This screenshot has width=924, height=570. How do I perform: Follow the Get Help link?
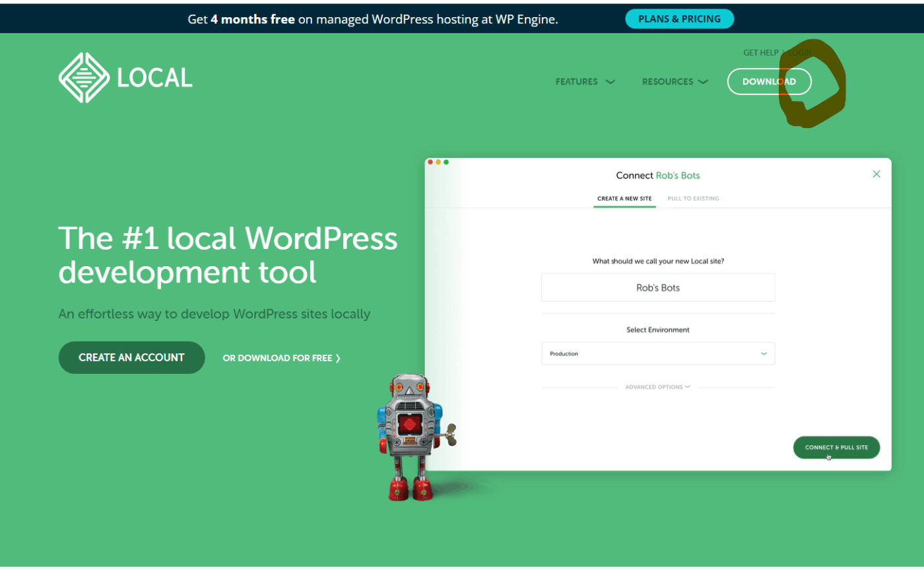(761, 53)
